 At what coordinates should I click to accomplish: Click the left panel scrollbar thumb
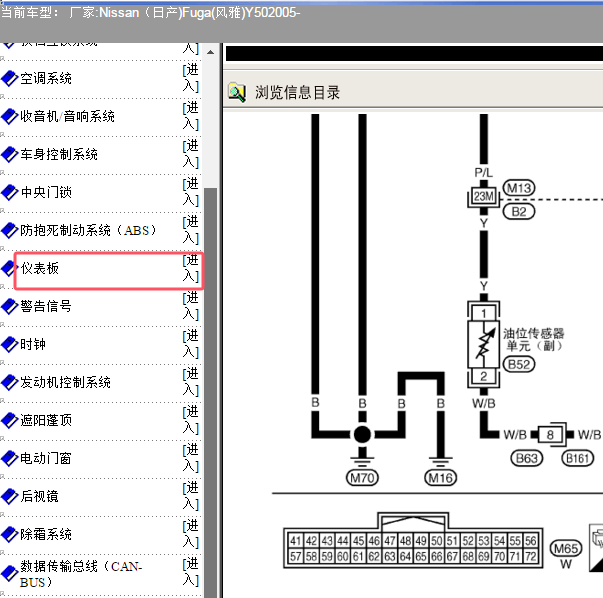point(210,392)
